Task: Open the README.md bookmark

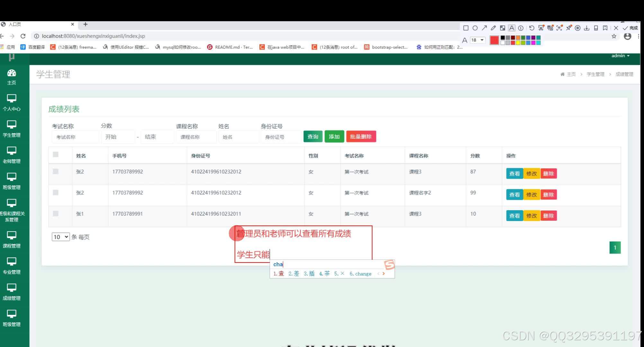Action: point(230,47)
